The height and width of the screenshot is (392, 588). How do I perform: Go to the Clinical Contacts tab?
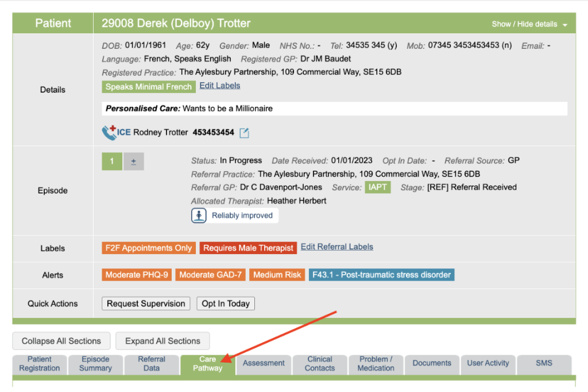(320, 364)
